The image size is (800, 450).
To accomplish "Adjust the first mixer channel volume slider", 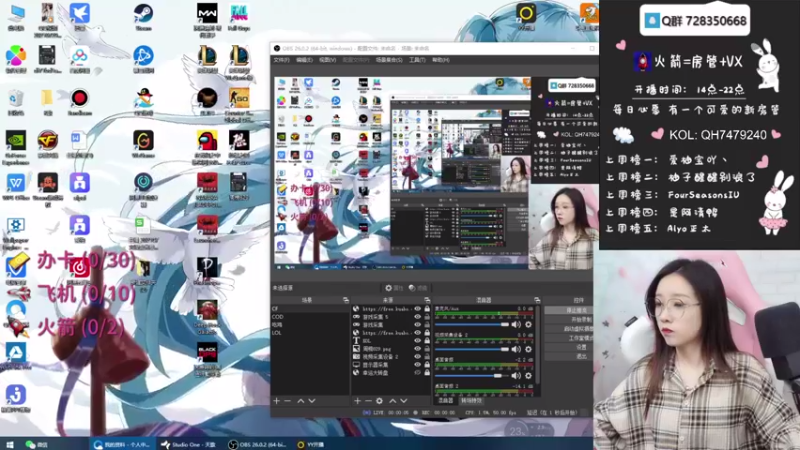I will click(x=472, y=324).
